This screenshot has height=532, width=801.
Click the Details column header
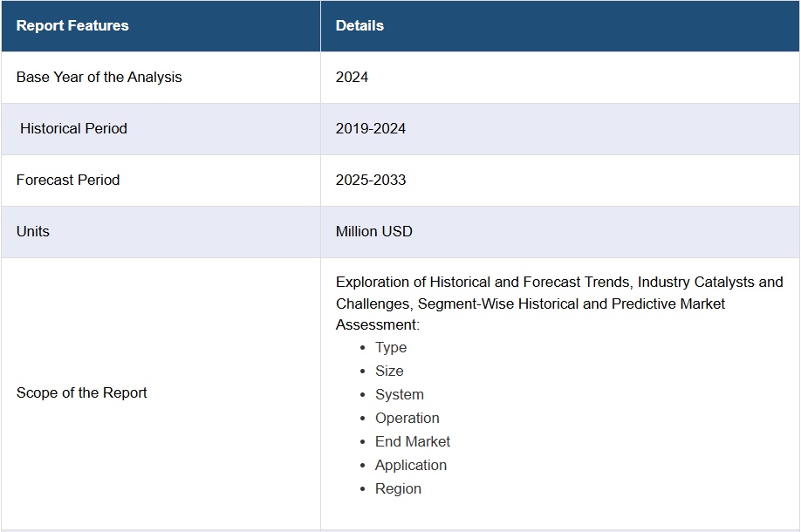[359, 25]
